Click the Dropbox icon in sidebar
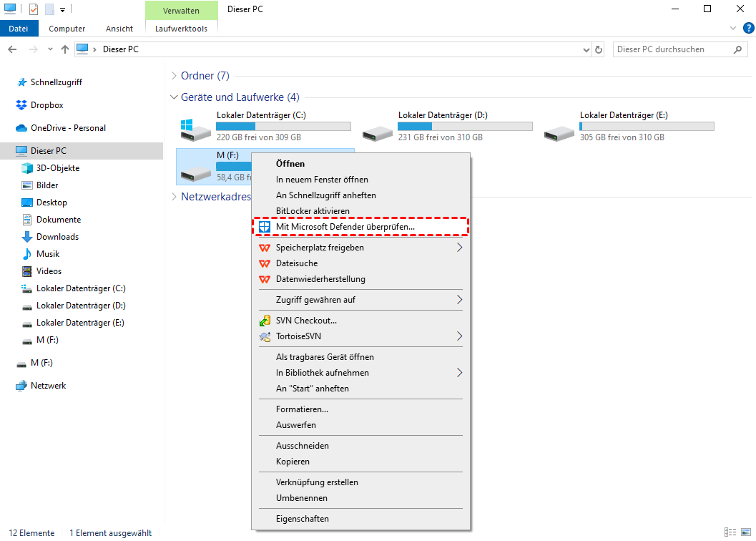 [x=21, y=105]
